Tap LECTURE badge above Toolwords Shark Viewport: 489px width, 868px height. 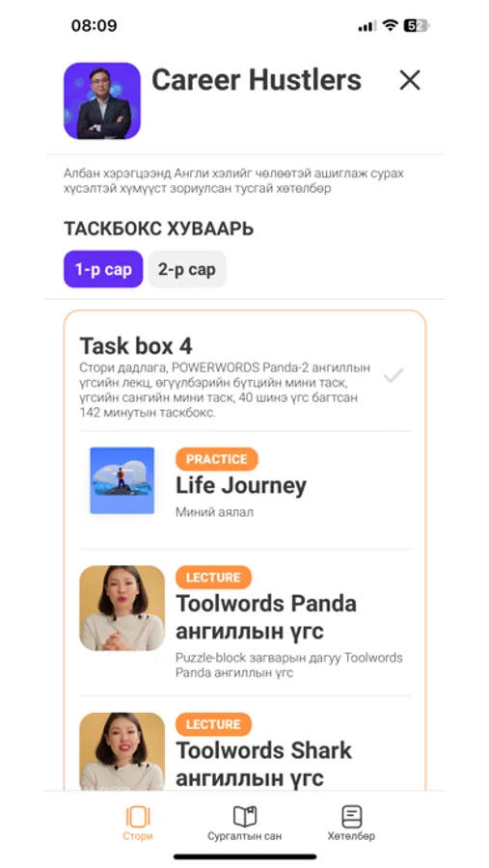pyautogui.click(x=213, y=724)
